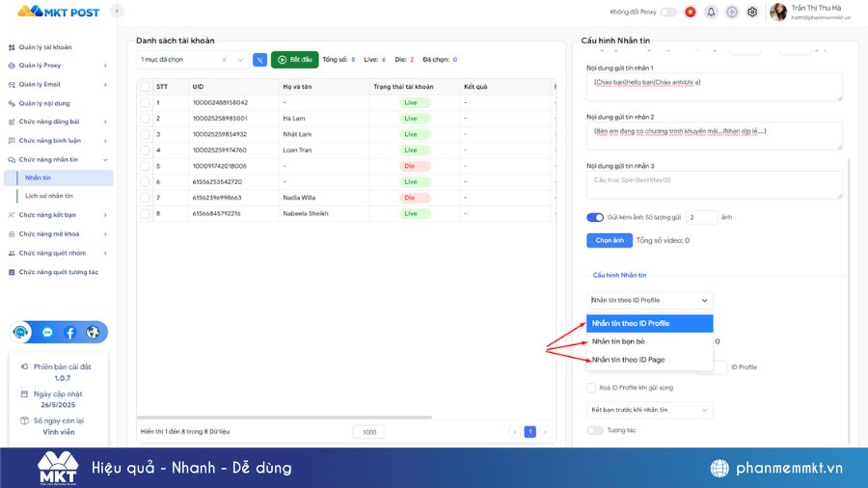The image size is (868, 488).
Task: Expand Chức năng bình luận menu
Action: click(58, 141)
